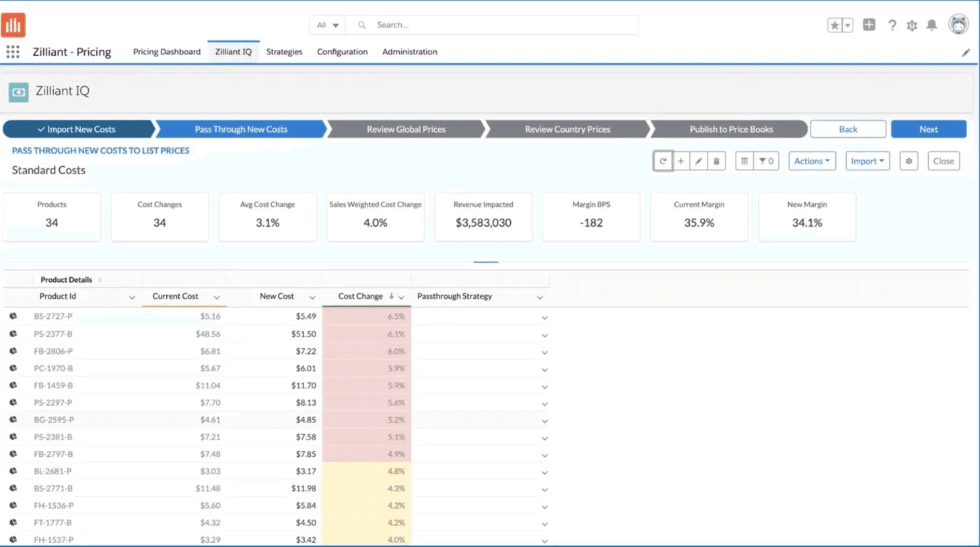Screen dimensions: 980x547
Task: Click the pie chart icon for BL-2681-P
Action: coord(13,470)
